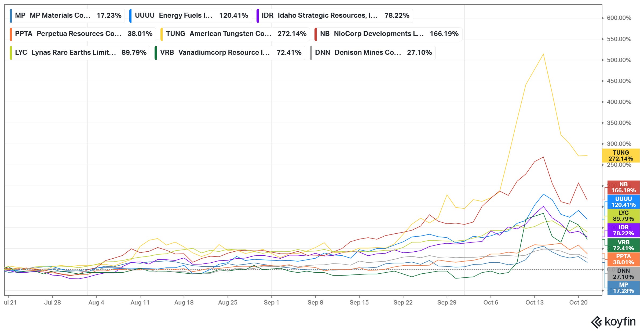The height and width of the screenshot is (333, 644).
Task: Click the Sep 1 date axis label
Action: 271,302
